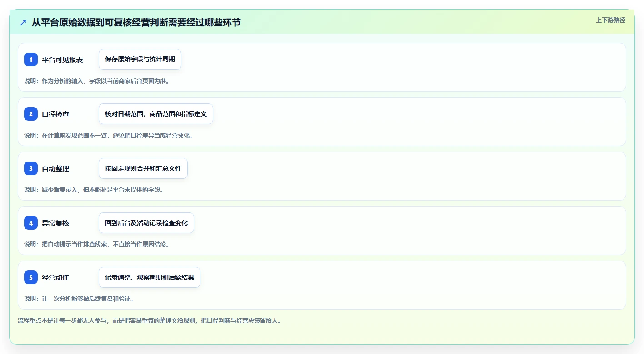Click the heading 从平台原始数据到可复核经营判断需要经过哪些环节
Screen dimensions: 644x354
point(136,22)
